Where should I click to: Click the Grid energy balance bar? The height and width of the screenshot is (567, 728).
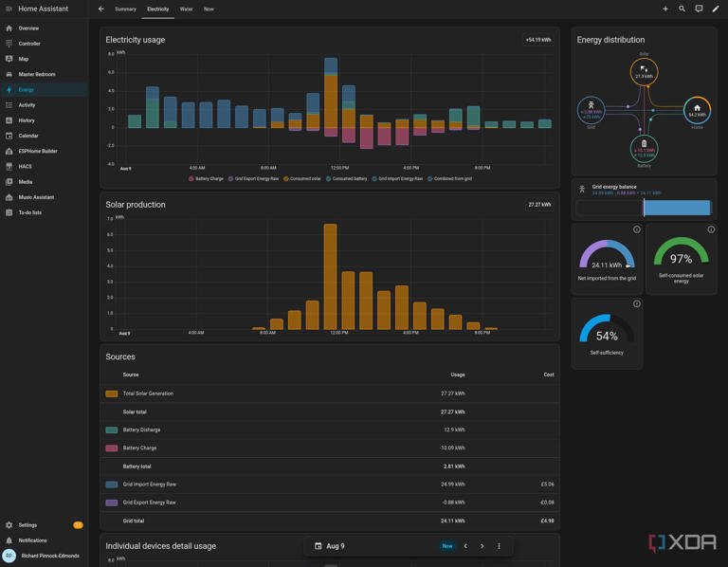point(644,208)
